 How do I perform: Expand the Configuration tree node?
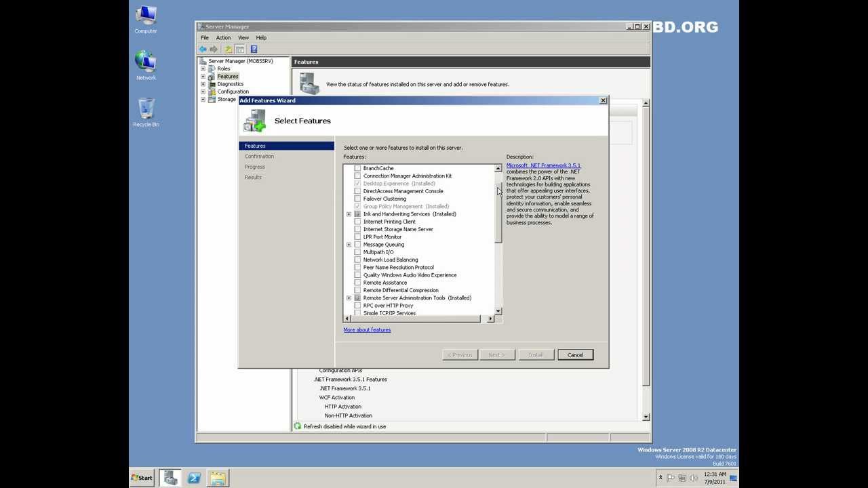coord(203,91)
